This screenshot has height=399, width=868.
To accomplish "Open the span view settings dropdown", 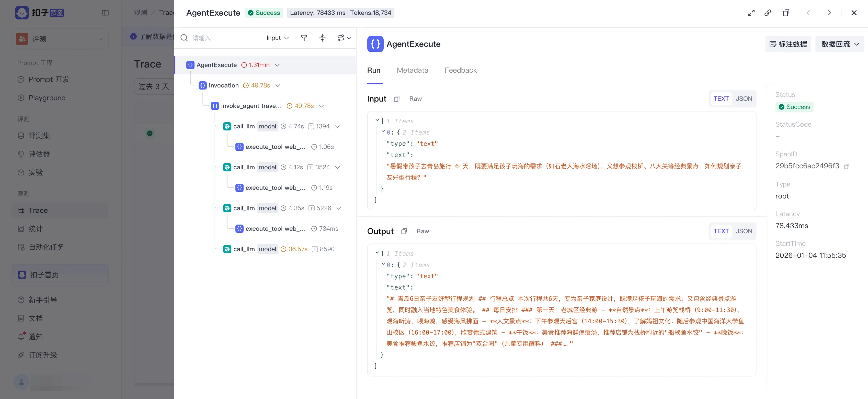I will click(x=344, y=38).
